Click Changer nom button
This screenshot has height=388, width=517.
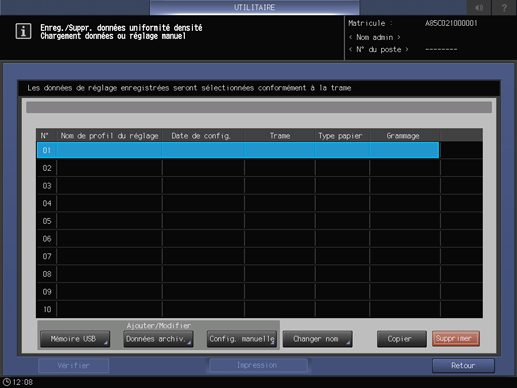317,339
